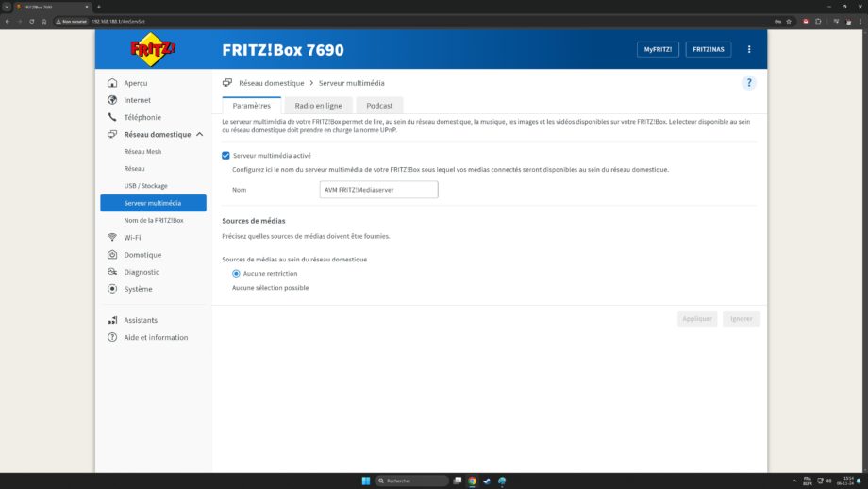Open the Domotique menu label
The width and height of the screenshot is (868, 489).
coord(142,255)
